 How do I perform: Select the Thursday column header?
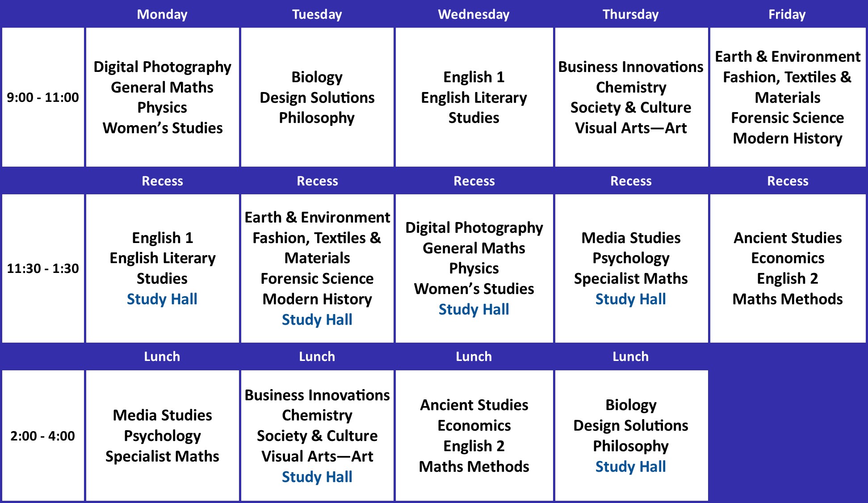pyautogui.click(x=630, y=14)
